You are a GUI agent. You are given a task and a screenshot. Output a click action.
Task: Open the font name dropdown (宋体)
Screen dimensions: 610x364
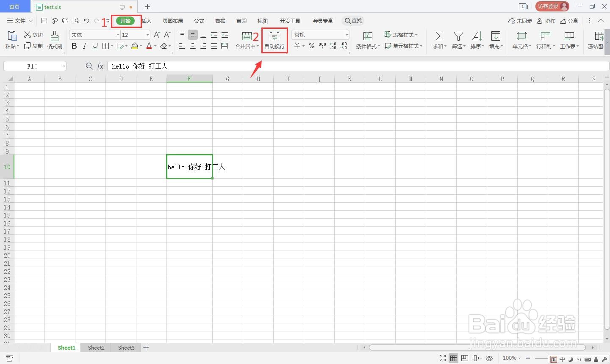(118, 35)
